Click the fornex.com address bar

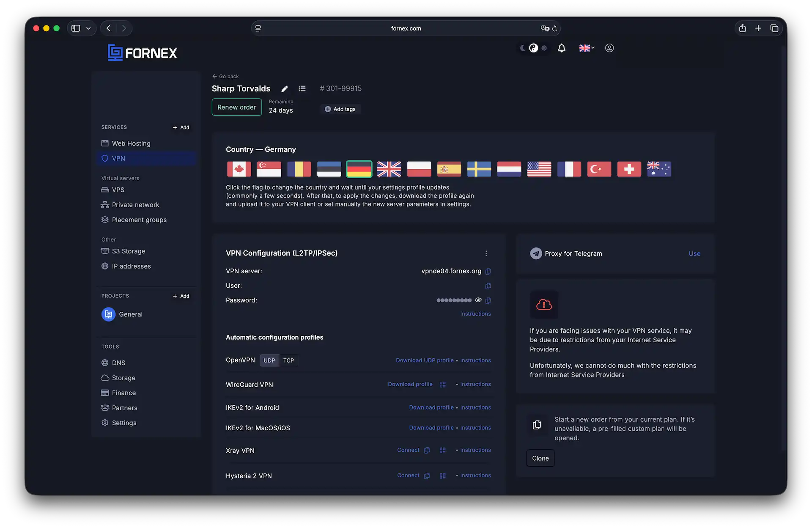click(x=406, y=28)
